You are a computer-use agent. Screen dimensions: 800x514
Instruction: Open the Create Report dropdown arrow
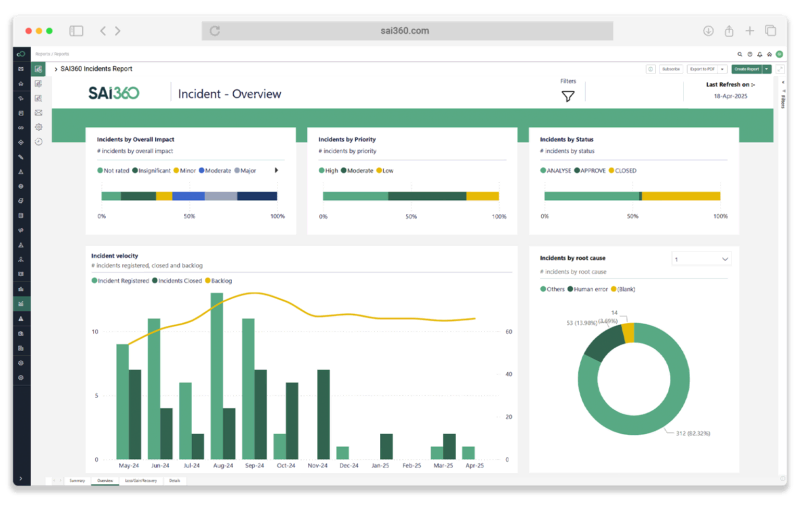point(766,69)
